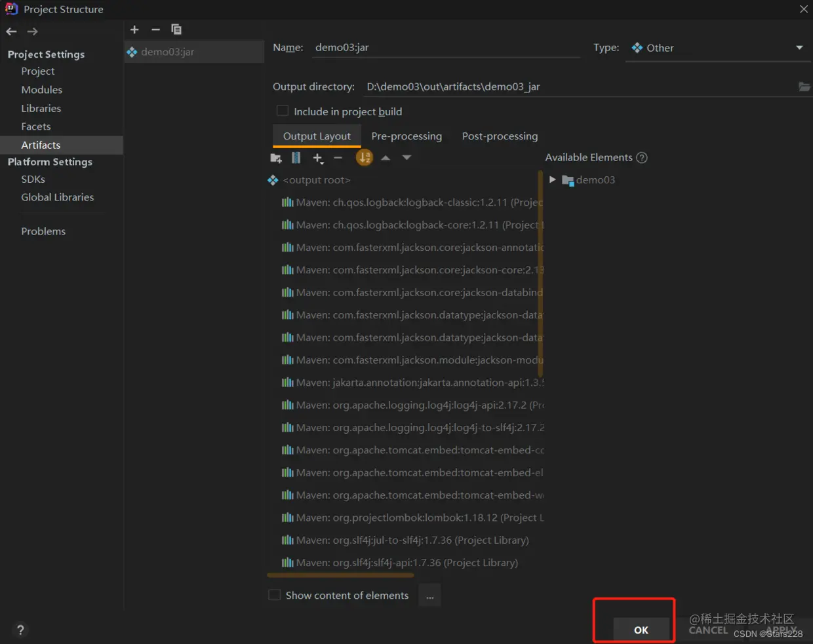Screen dimensions: 813x644
Task: Expand the demo03 available elements node
Action: click(552, 180)
